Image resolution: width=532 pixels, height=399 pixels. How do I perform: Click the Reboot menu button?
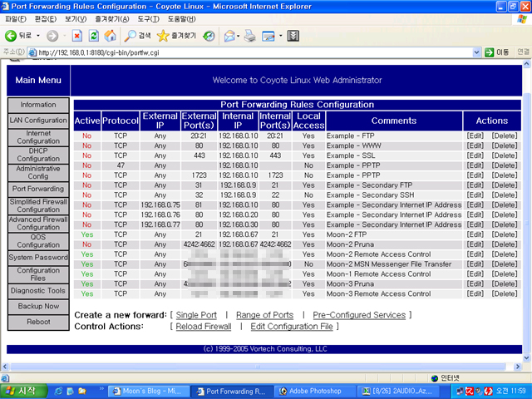point(38,322)
